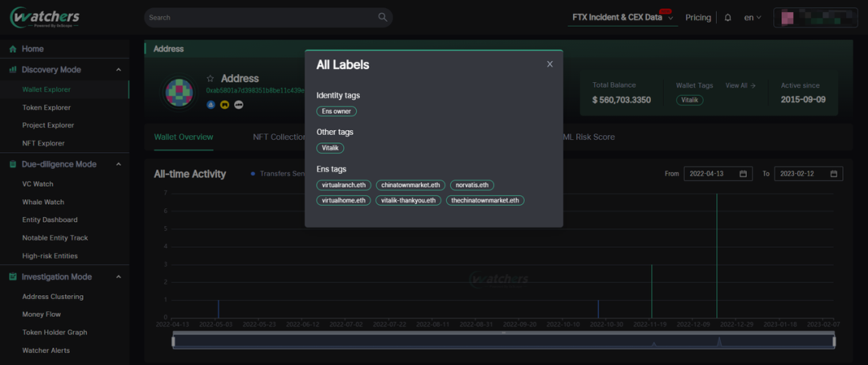
Task: Click the search magnifier icon
Action: pyautogui.click(x=383, y=17)
